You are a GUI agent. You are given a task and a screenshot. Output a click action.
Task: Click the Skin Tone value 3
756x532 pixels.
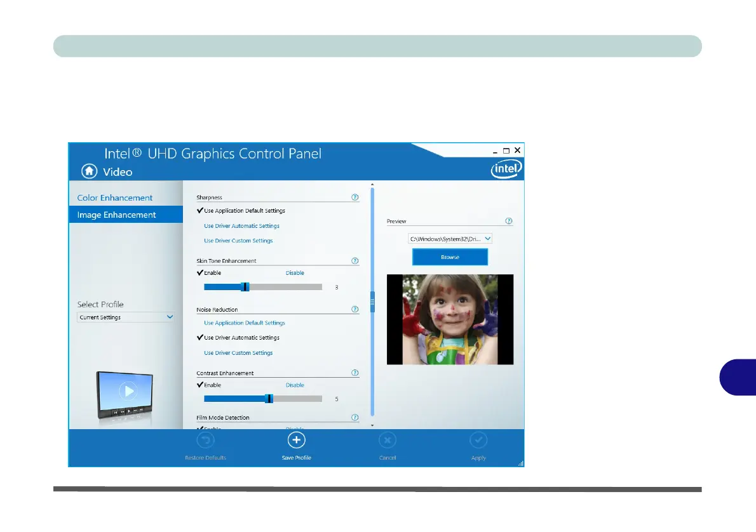coord(337,287)
